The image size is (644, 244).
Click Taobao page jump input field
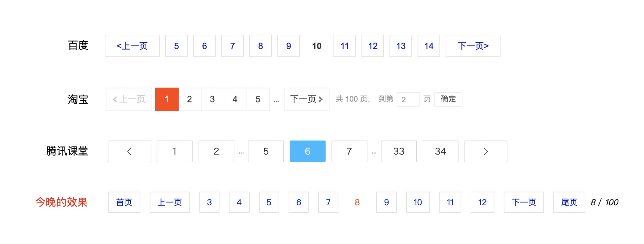(408, 99)
